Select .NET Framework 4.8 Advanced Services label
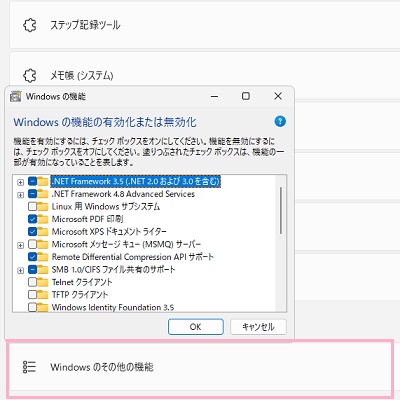The width and height of the screenshot is (400, 400). tap(123, 194)
